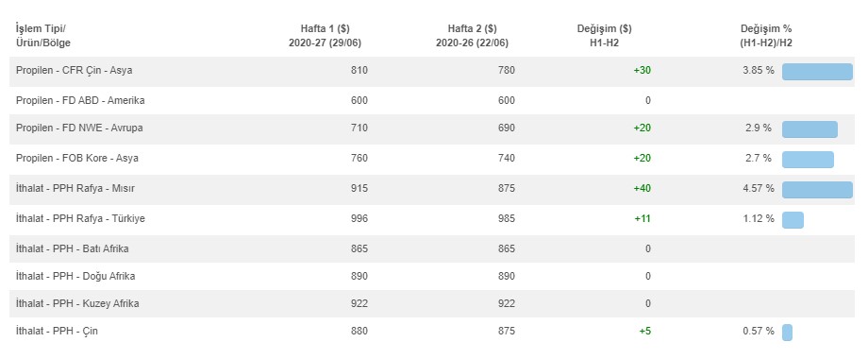Screen dimensions: 868x359
Task: Click the Hafta 1 ($) column header
Action: pos(325,36)
